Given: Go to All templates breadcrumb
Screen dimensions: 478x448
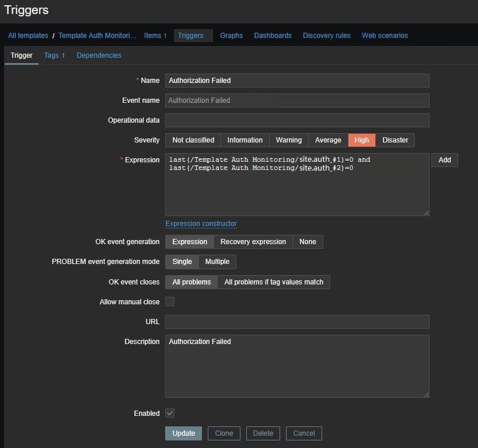Looking at the screenshot, I should (x=28, y=36).
